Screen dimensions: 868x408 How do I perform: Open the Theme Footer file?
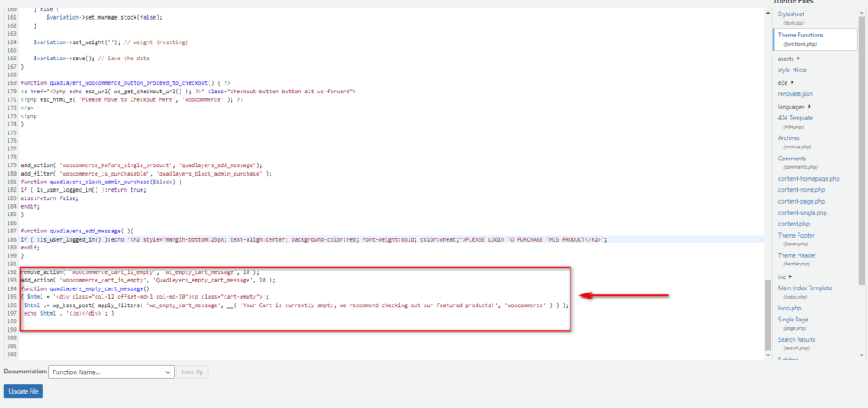pos(796,235)
